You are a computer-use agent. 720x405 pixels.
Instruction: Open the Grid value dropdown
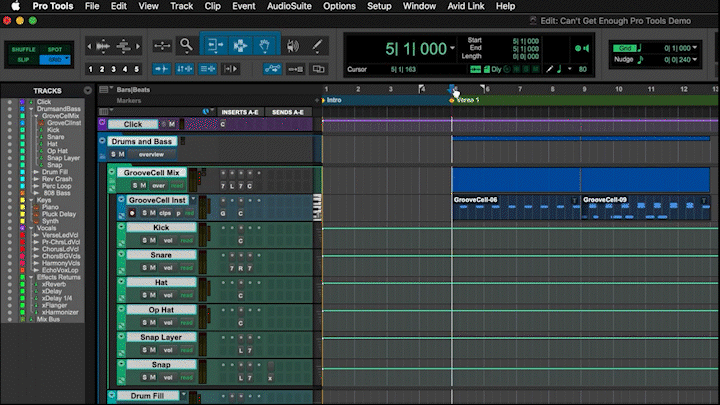point(694,47)
